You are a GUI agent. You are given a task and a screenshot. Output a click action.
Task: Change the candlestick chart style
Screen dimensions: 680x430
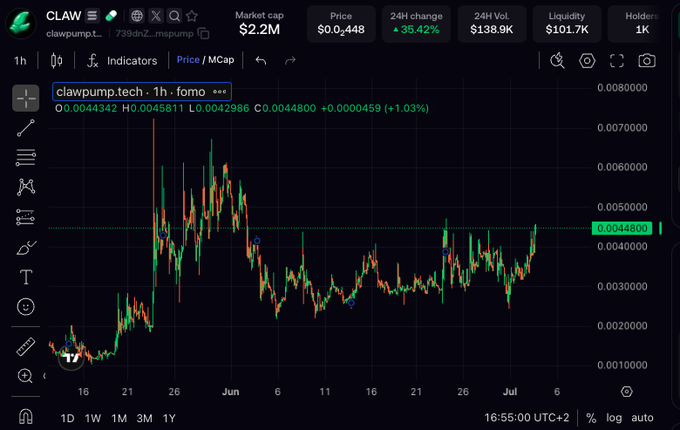point(56,61)
